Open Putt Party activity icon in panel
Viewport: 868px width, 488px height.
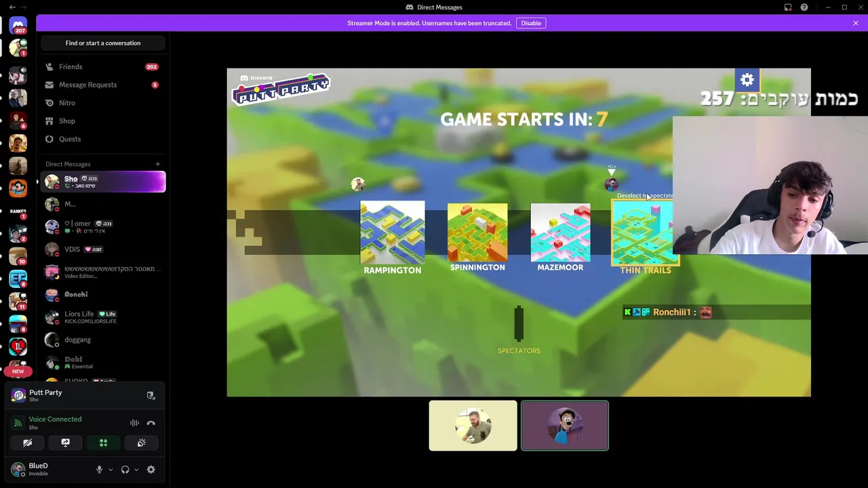click(x=18, y=395)
